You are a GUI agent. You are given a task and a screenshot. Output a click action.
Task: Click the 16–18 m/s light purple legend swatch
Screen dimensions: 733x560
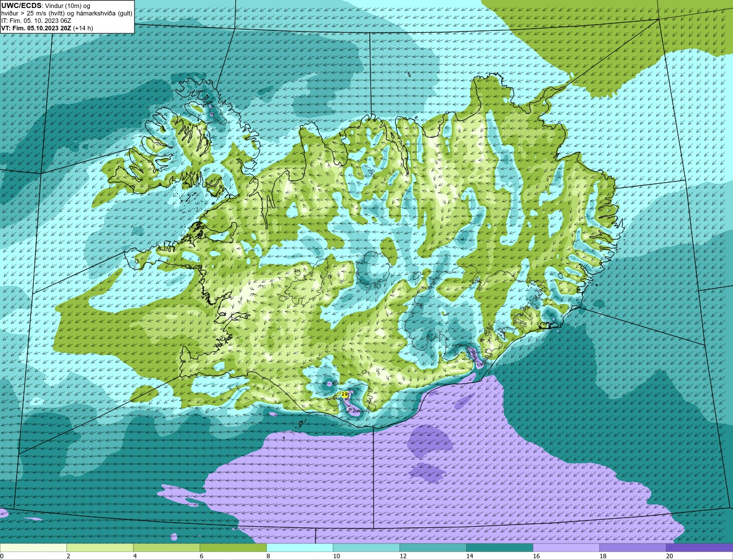pos(566,548)
